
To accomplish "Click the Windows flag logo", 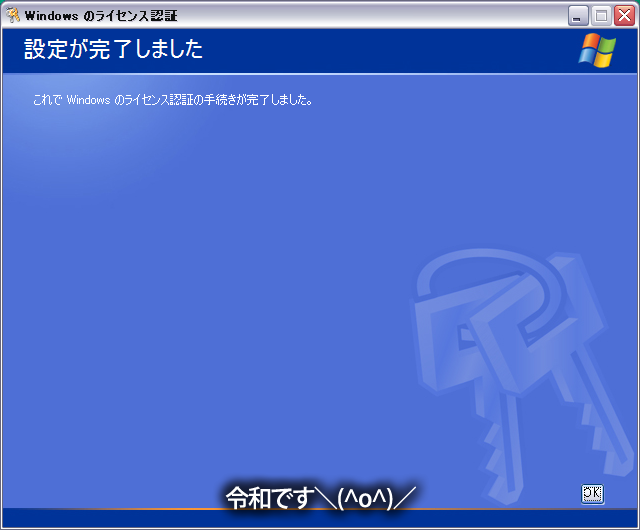I will pyautogui.click(x=597, y=50).
